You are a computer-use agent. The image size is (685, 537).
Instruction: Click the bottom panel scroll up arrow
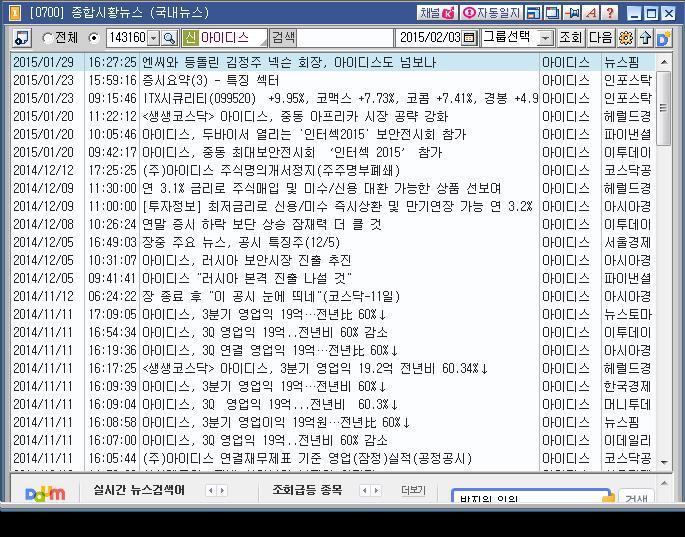[x=664, y=483]
